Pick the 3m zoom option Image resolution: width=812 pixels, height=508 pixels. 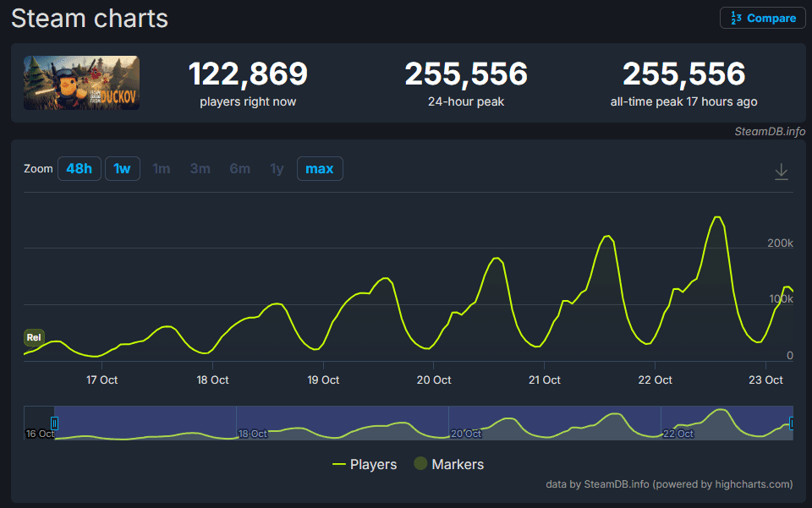[x=200, y=169]
